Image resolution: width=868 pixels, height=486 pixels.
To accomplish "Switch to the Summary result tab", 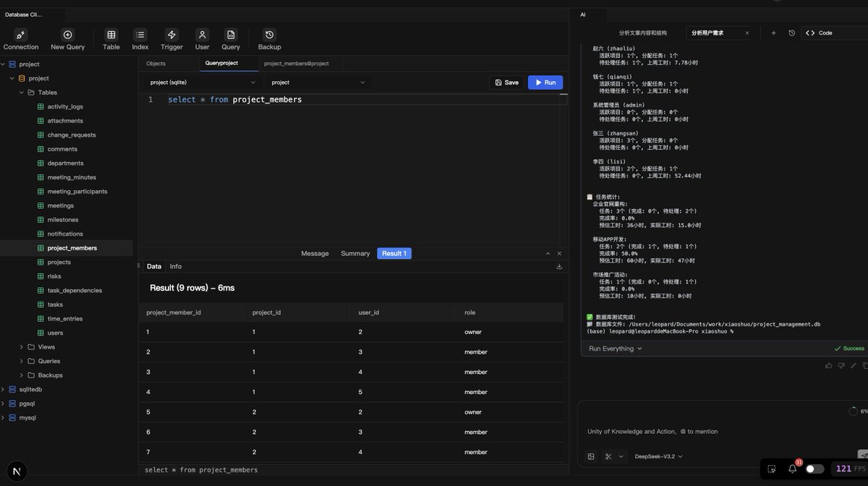I will (355, 254).
